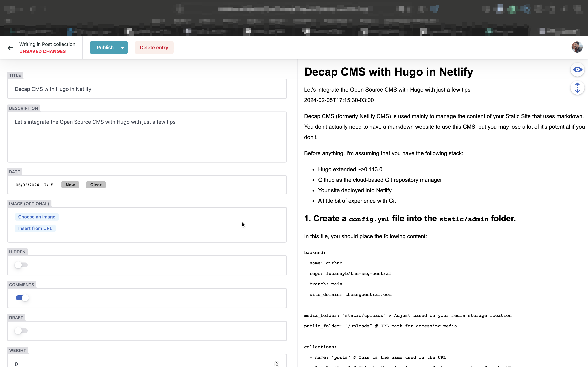The height and width of the screenshot is (367, 588).
Task: Increase the Weight value with stepper arrow
Action: (x=276, y=362)
